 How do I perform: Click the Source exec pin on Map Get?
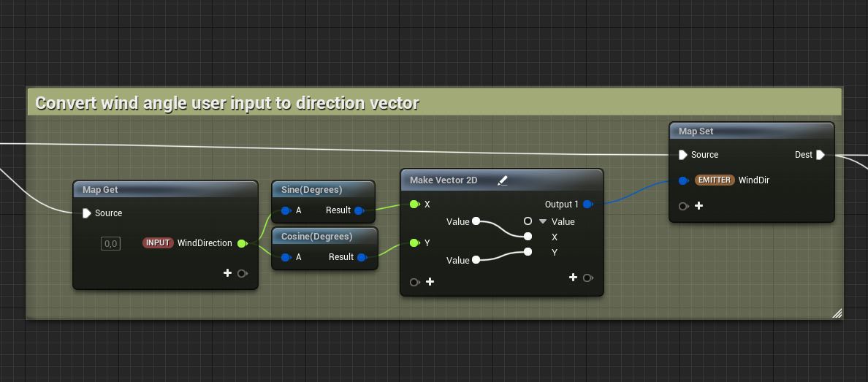tap(87, 213)
